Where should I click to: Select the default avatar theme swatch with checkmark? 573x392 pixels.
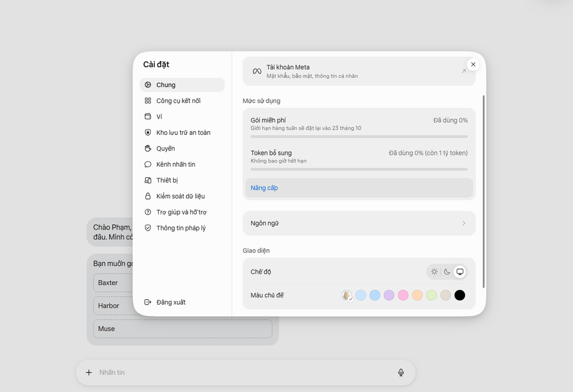pyautogui.click(x=347, y=295)
